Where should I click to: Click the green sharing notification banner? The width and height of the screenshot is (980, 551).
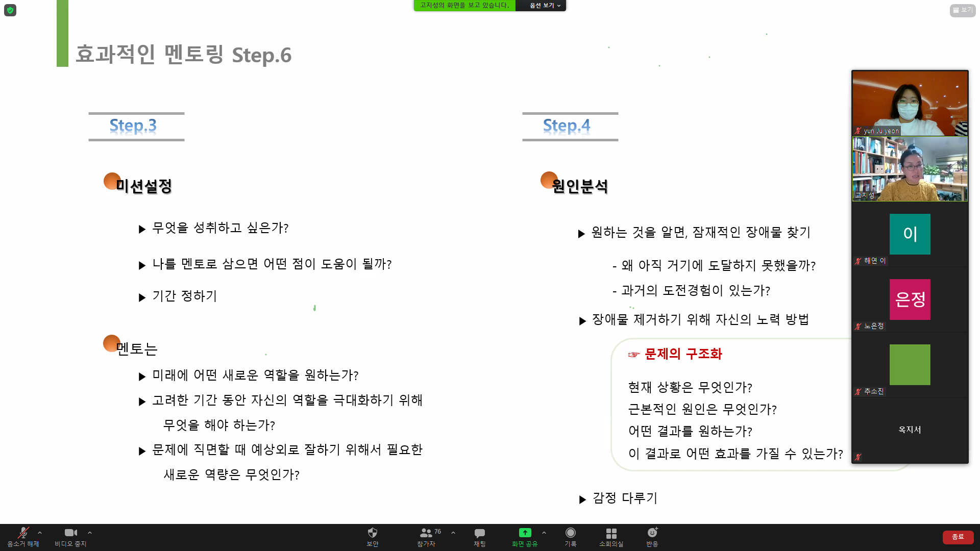tap(464, 6)
